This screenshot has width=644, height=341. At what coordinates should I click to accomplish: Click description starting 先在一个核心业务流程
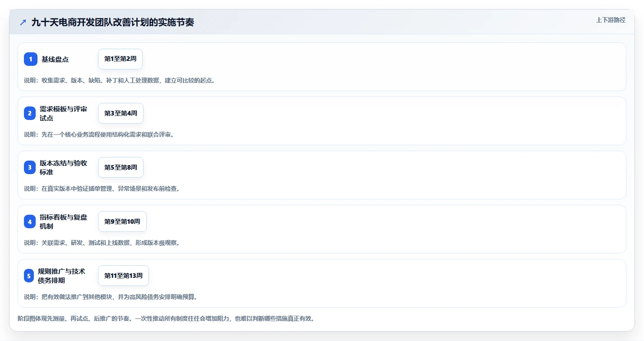99,134
